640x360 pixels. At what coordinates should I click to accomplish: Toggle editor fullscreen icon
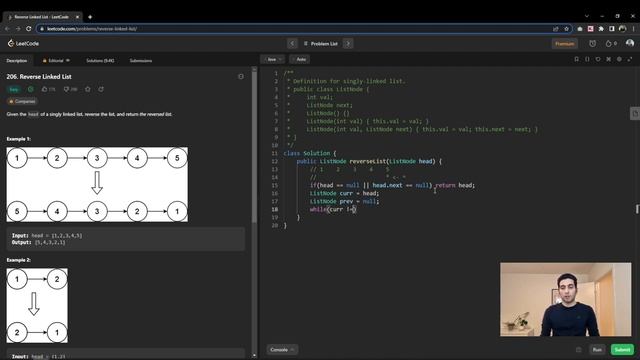coord(630,59)
